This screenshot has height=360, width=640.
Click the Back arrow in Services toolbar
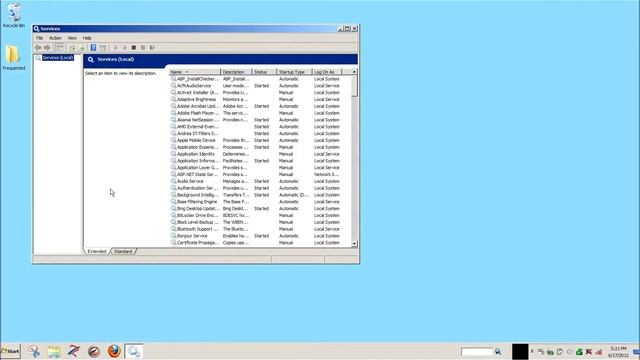(x=38, y=48)
